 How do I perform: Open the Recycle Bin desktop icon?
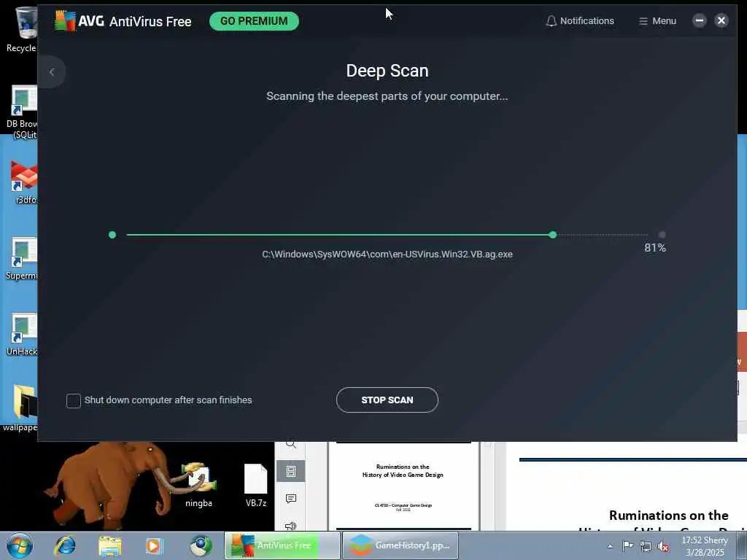tap(21, 29)
